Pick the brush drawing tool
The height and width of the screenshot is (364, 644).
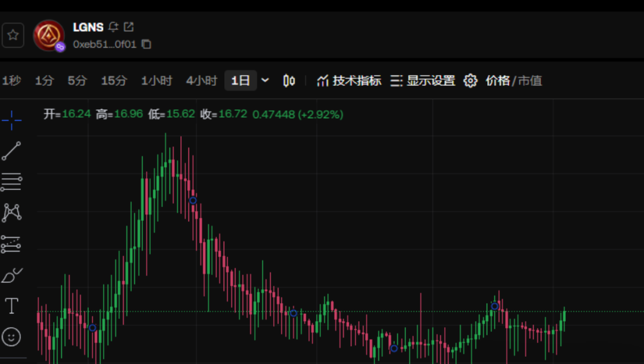(11, 275)
